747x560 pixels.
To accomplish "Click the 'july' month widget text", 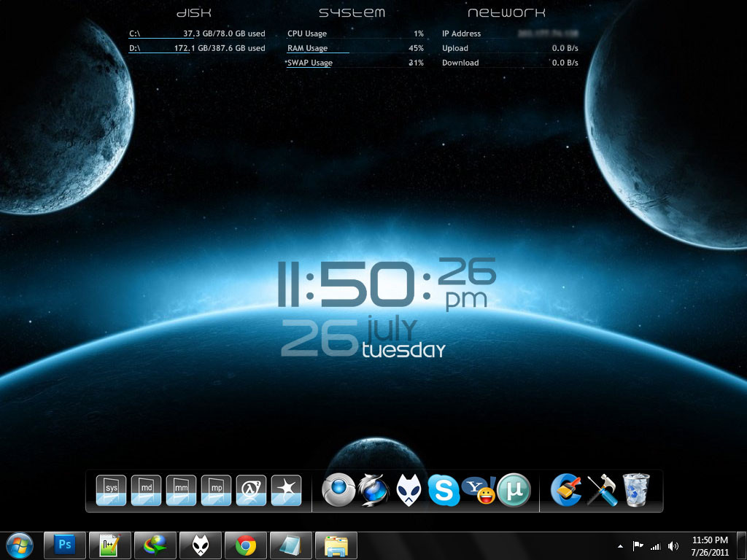I will (x=392, y=329).
